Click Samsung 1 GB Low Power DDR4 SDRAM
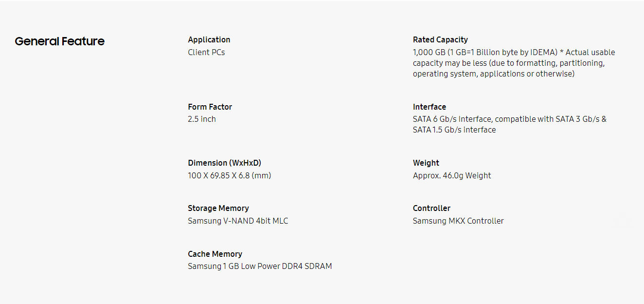The image size is (644, 304). [x=260, y=266]
